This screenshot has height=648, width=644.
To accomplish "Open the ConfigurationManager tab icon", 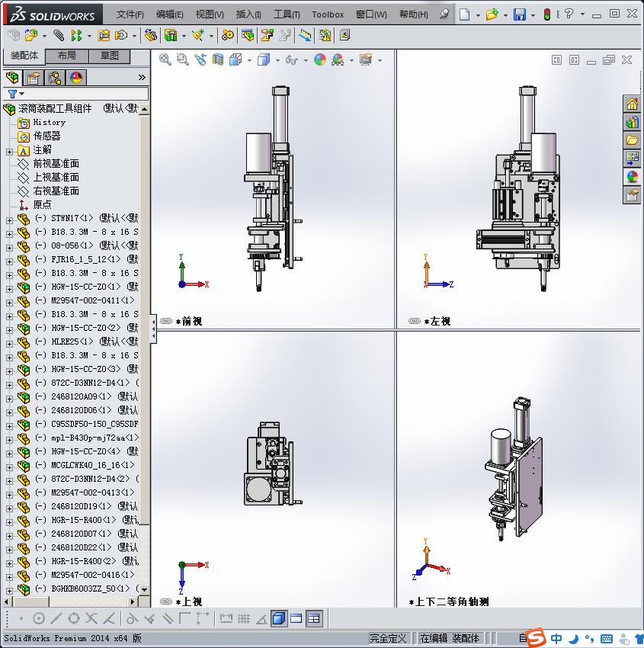I will tap(55, 78).
